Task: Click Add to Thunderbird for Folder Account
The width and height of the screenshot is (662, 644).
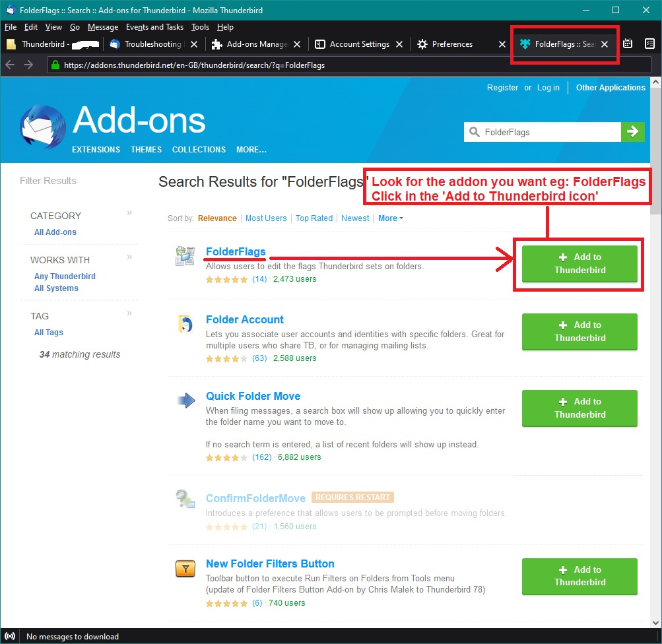Action: 579,332
